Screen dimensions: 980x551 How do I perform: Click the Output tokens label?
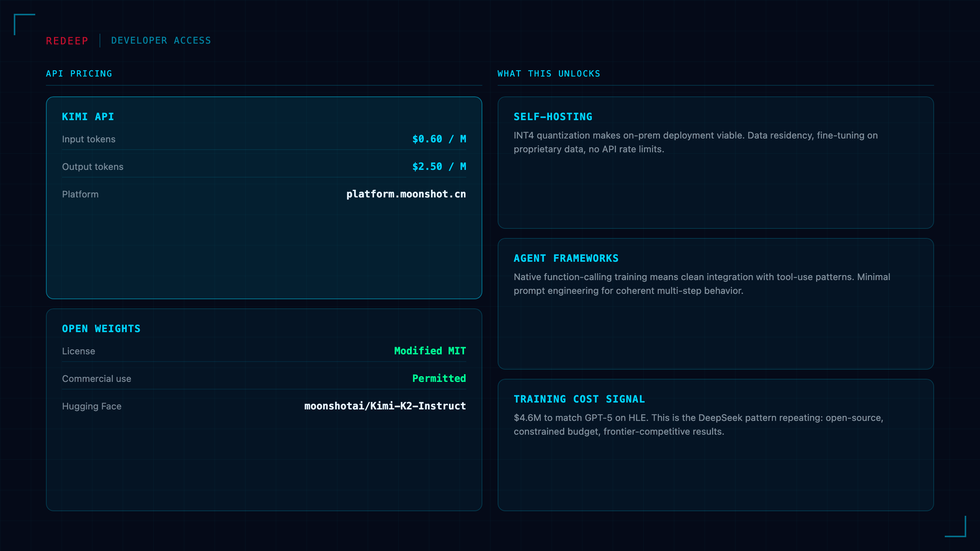click(93, 167)
